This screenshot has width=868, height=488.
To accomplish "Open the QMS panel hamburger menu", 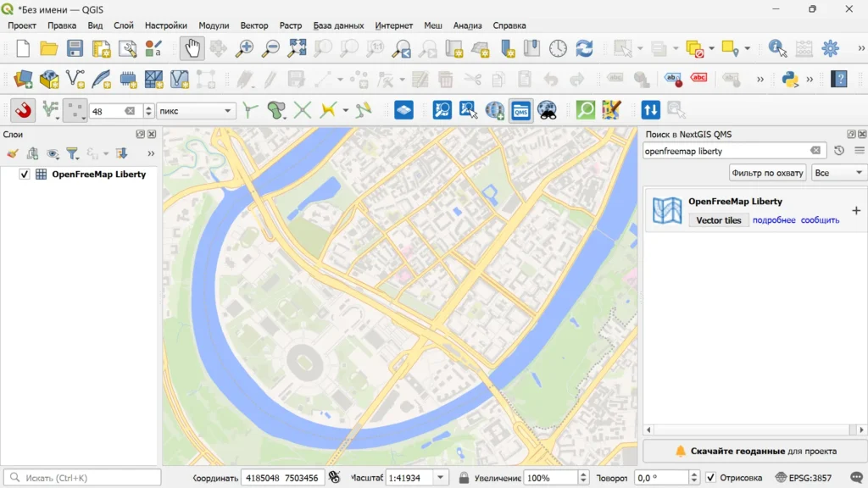I will (860, 151).
